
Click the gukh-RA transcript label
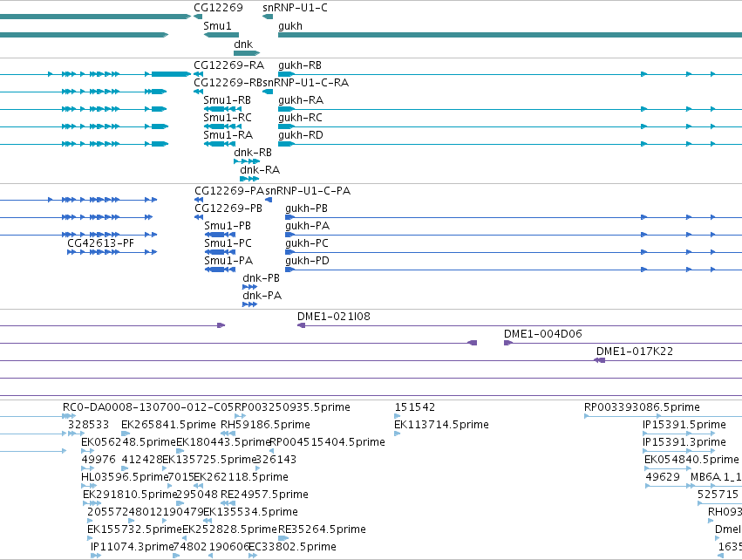pyautogui.click(x=301, y=100)
